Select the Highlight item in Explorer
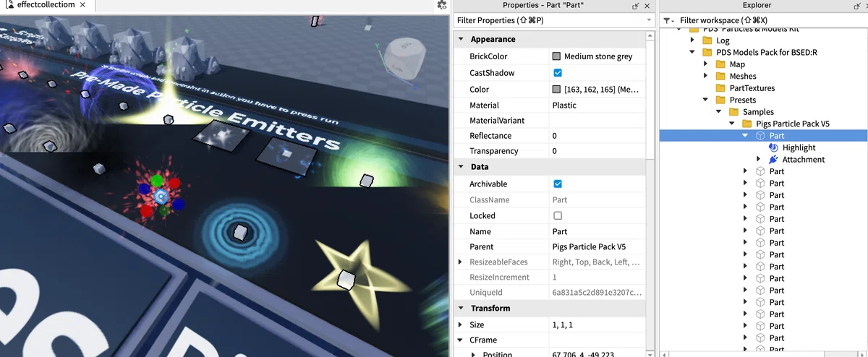Screen dimensions: 868x357 pos(799,147)
